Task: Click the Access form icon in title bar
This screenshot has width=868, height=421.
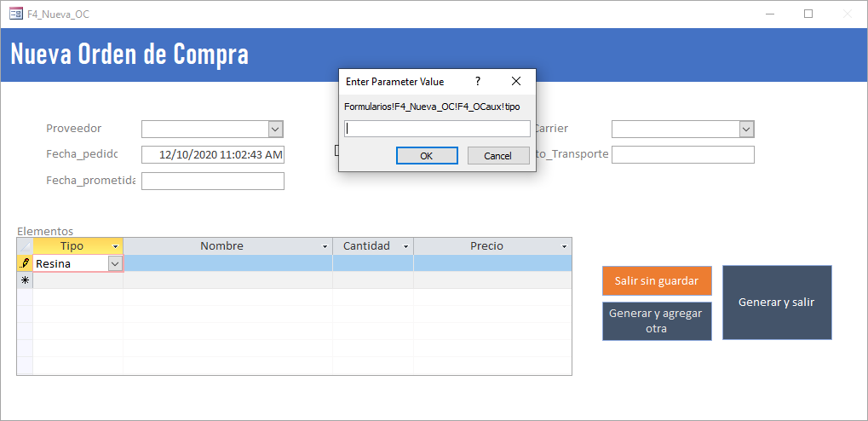Action: pos(15,14)
